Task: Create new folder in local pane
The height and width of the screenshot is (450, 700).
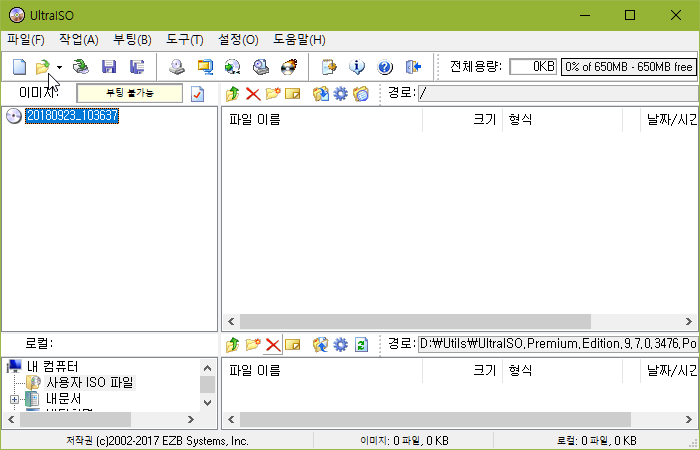Action: click(x=253, y=345)
